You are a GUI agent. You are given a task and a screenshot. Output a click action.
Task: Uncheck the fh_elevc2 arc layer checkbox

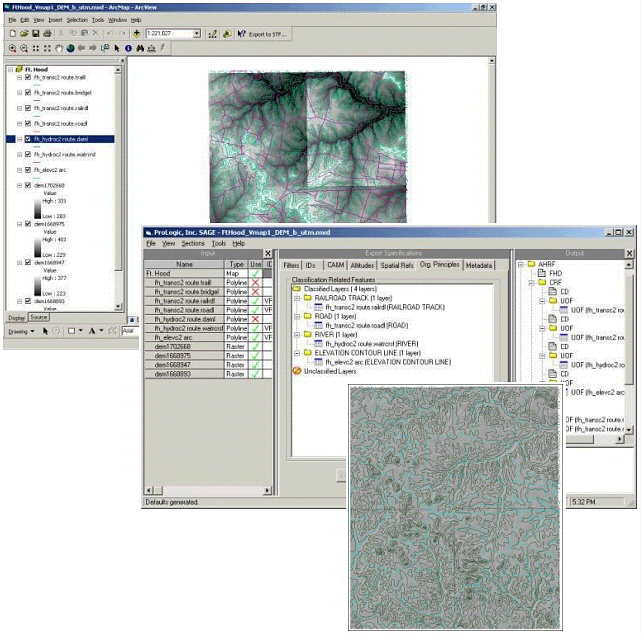click(27, 170)
